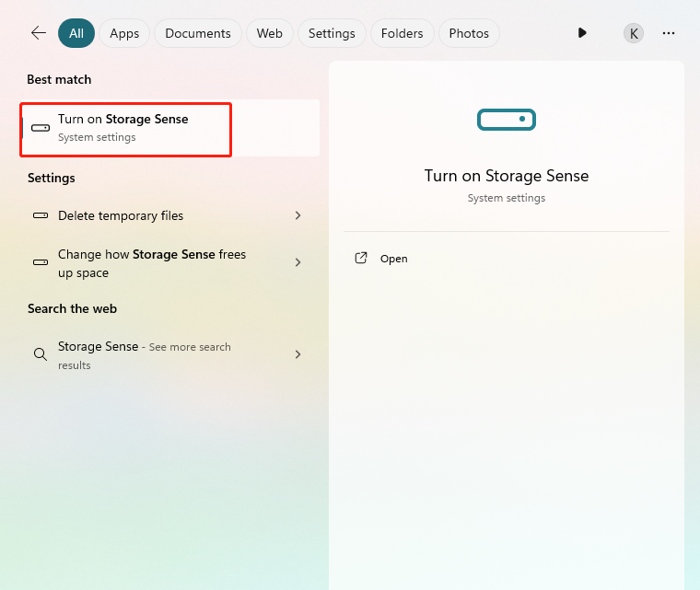Select the Web filter tab
Image resolution: width=700 pixels, height=590 pixels.
tap(269, 33)
